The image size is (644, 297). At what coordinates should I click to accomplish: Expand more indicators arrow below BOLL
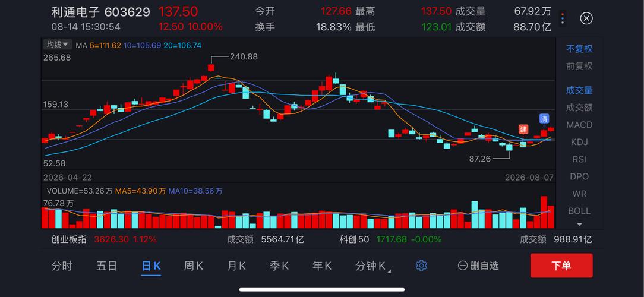(x=579, y=224)
